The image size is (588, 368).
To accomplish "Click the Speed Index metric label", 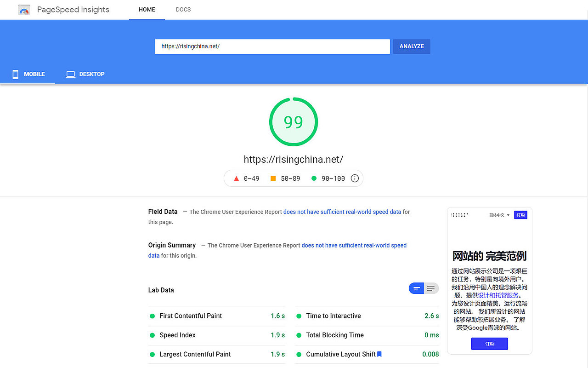I will (178, 335).
